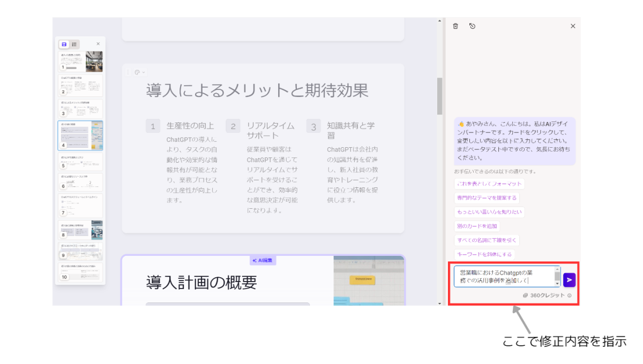Open slide 8 thumbnail

tap(80, 230)
